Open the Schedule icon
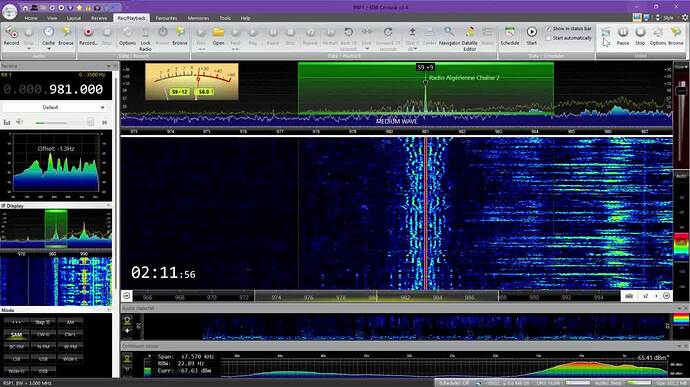690x387 pixels. [510, 35]
